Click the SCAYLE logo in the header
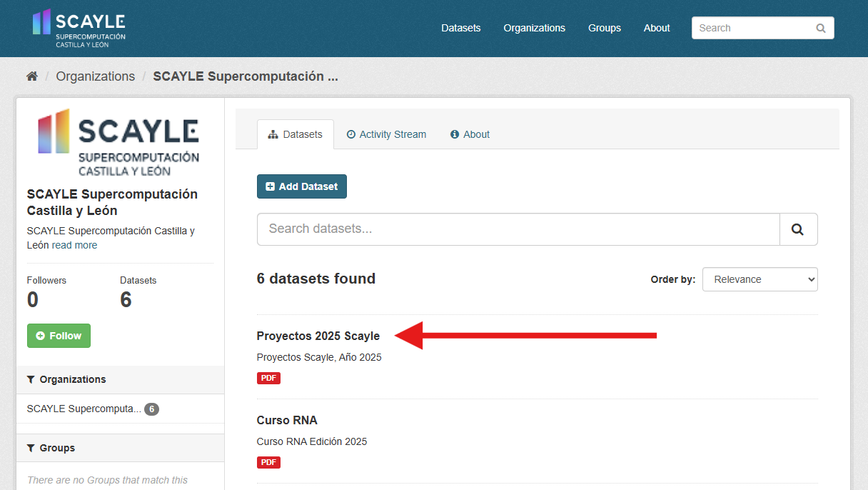The height and width of the screenshot is (490, 868). tap(79, 29)
